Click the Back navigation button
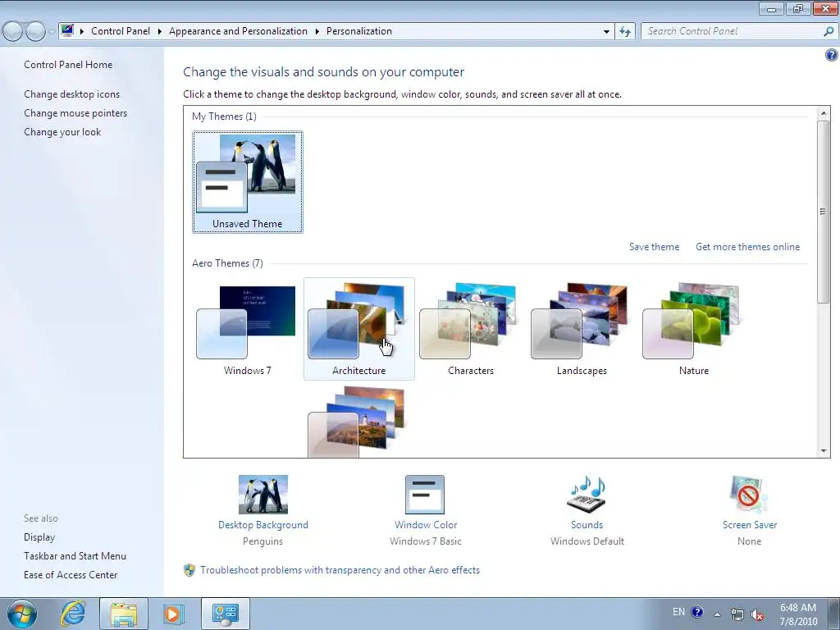Screen dimensions: 840x630 (13, 32)
